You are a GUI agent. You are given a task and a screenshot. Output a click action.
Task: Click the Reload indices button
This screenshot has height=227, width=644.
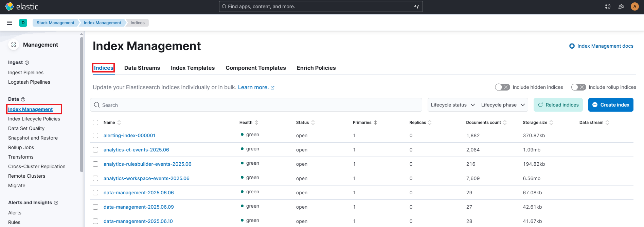pos(558,105)
